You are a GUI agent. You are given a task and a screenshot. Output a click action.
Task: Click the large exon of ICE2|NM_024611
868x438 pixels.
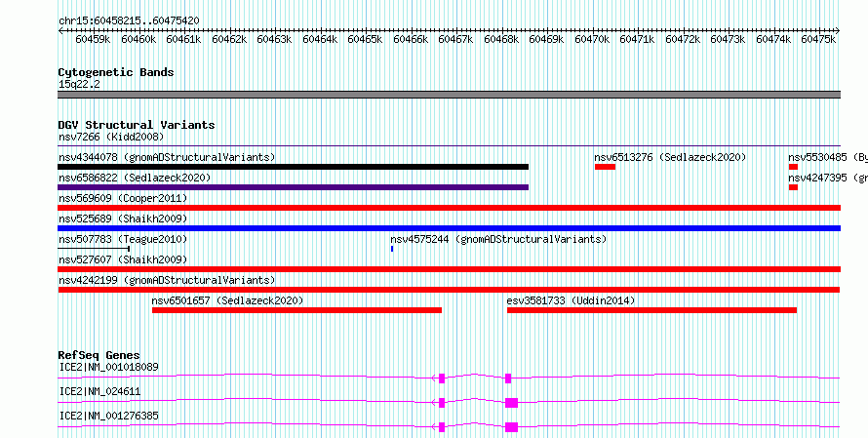click(x=511, y=403)
